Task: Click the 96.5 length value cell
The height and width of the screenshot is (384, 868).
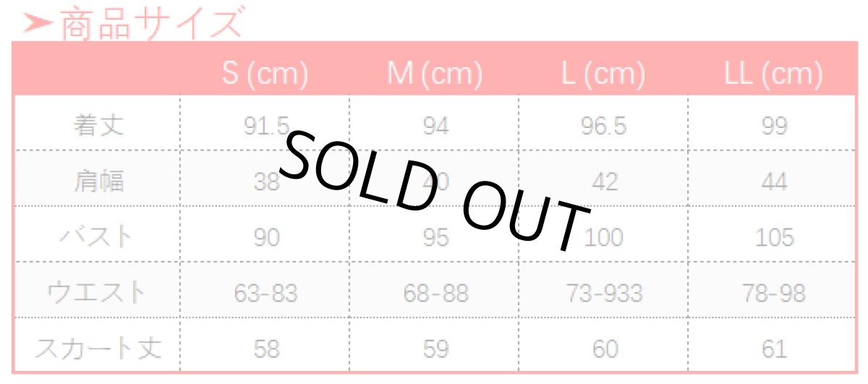Action: click(x=603, y=126)
